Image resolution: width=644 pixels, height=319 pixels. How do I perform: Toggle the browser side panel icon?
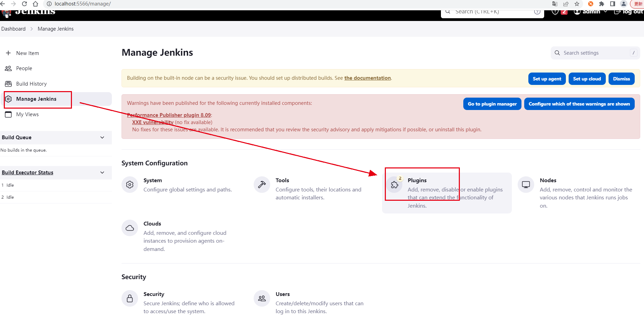click(x=613, y=4)
